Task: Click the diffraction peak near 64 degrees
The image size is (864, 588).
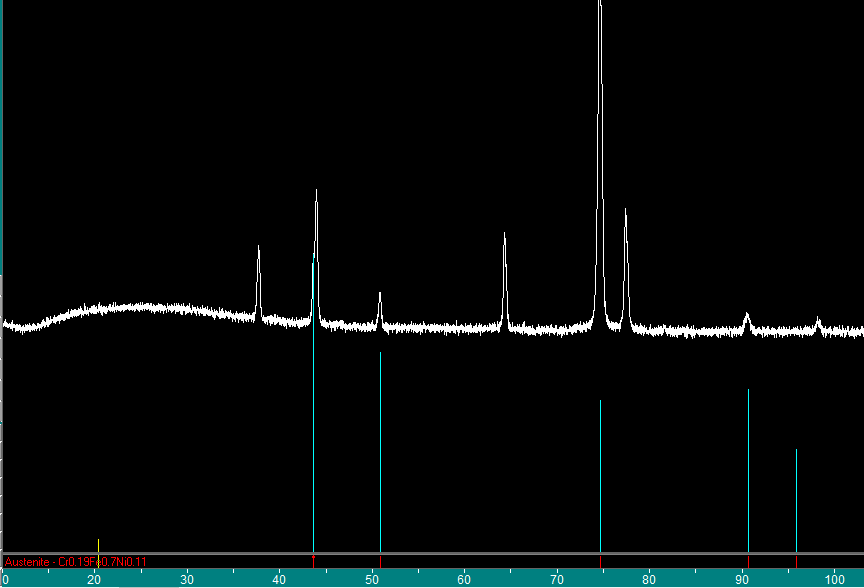Action: (x=505, y=281)
